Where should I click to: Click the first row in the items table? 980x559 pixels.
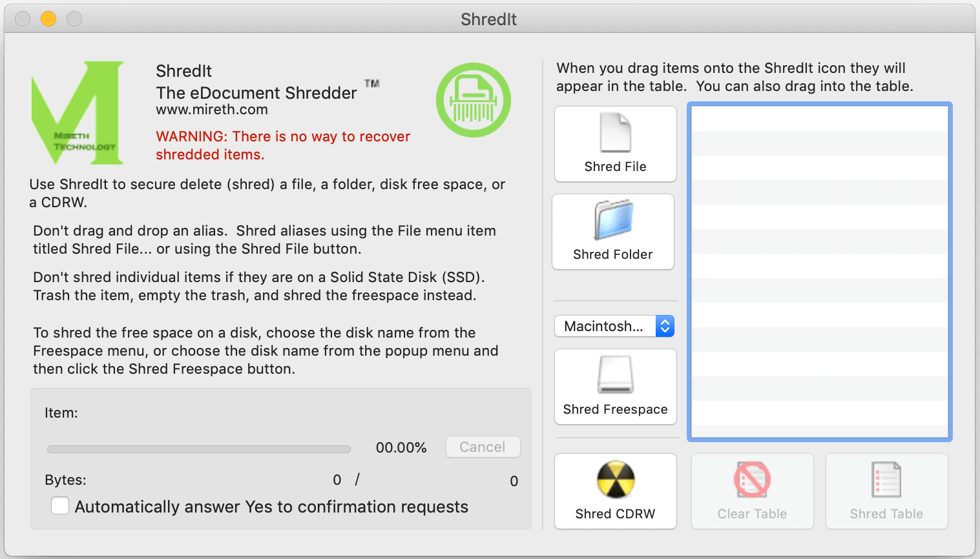coord(819,119)
